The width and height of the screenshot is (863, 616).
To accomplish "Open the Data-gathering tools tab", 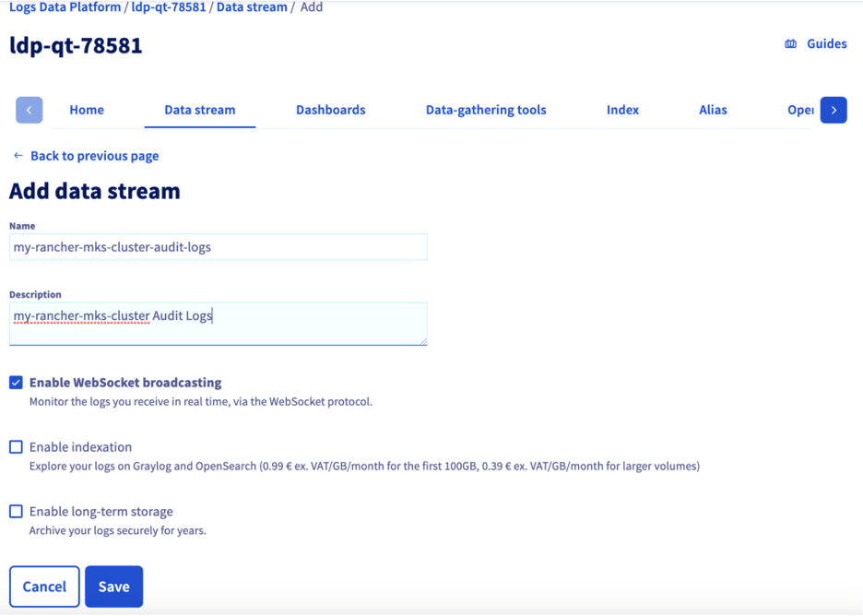I will 486,109.
